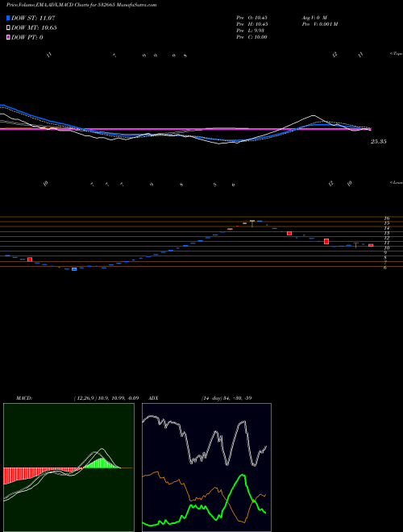The width and height of the screenshot is (403, 532).
Task: Click the 'Pre H: 10.45' value
Action: point(251,24)
